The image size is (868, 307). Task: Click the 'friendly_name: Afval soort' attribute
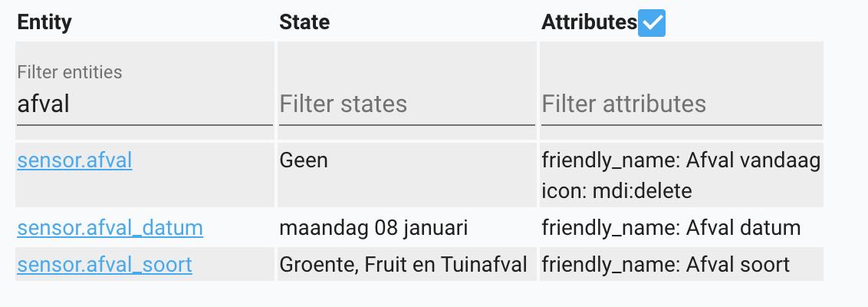tap(666, 266)
